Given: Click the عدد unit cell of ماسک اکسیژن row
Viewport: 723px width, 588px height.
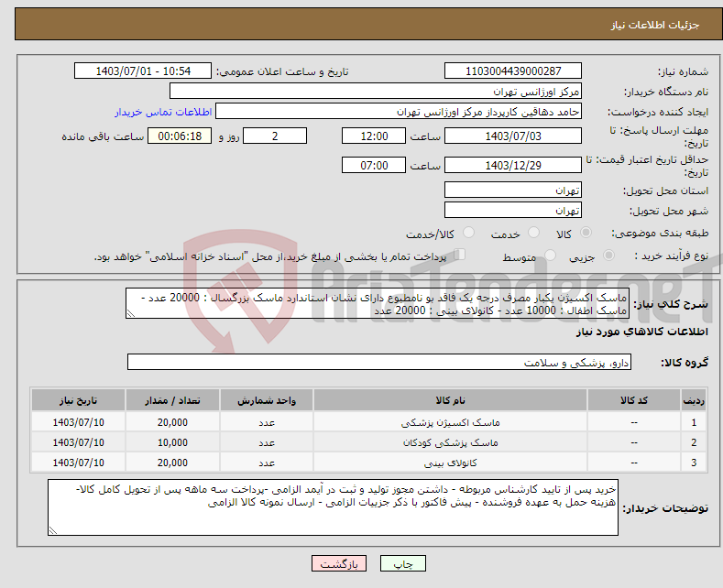Looking at the screenshot, I should click(267, 422).
